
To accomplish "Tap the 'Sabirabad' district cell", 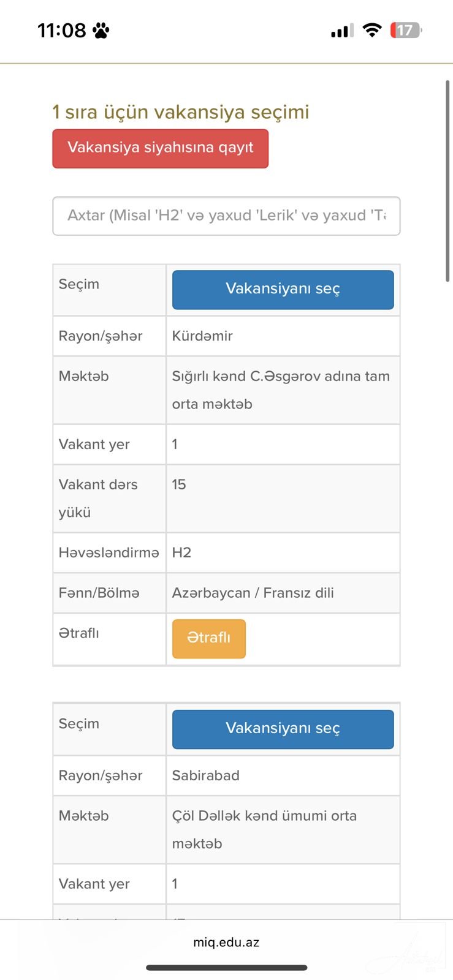I will pos(205,775).
